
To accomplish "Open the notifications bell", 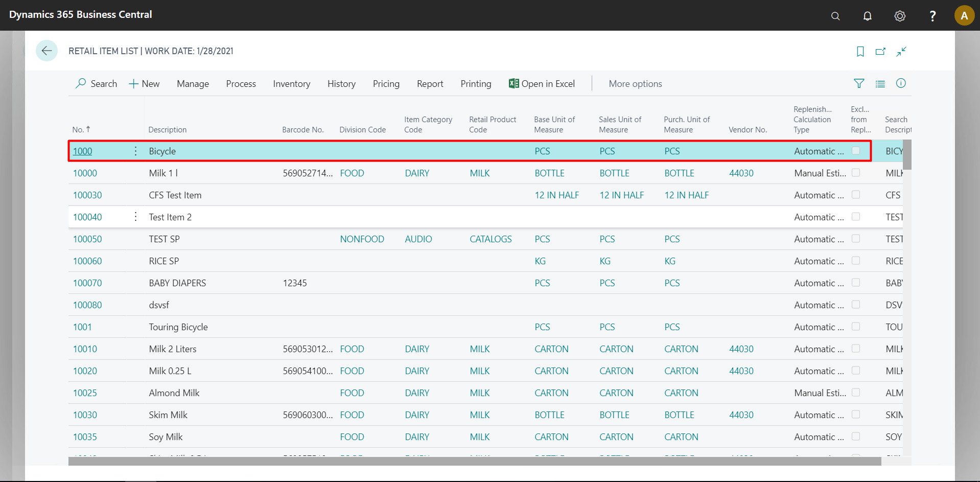I will 868,16.
